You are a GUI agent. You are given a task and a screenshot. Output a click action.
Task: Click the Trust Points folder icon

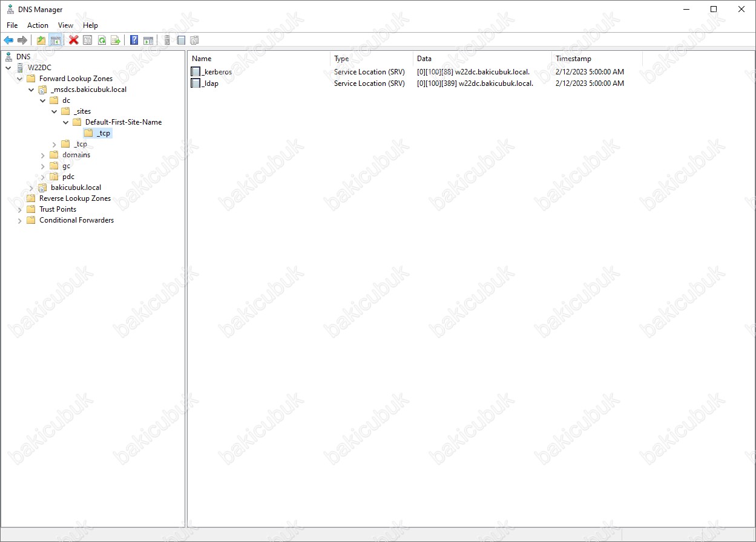click(31, 209)
